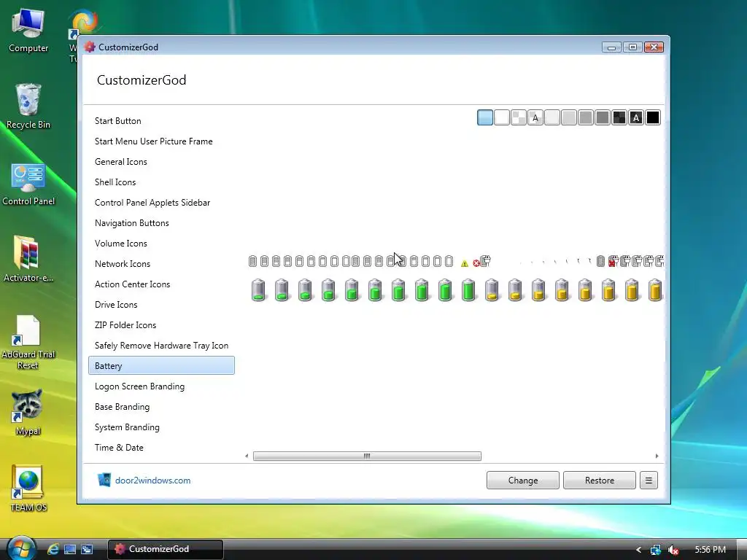
Task: Select the TEAM OS desktop shortcut
Action: point(28,488)
